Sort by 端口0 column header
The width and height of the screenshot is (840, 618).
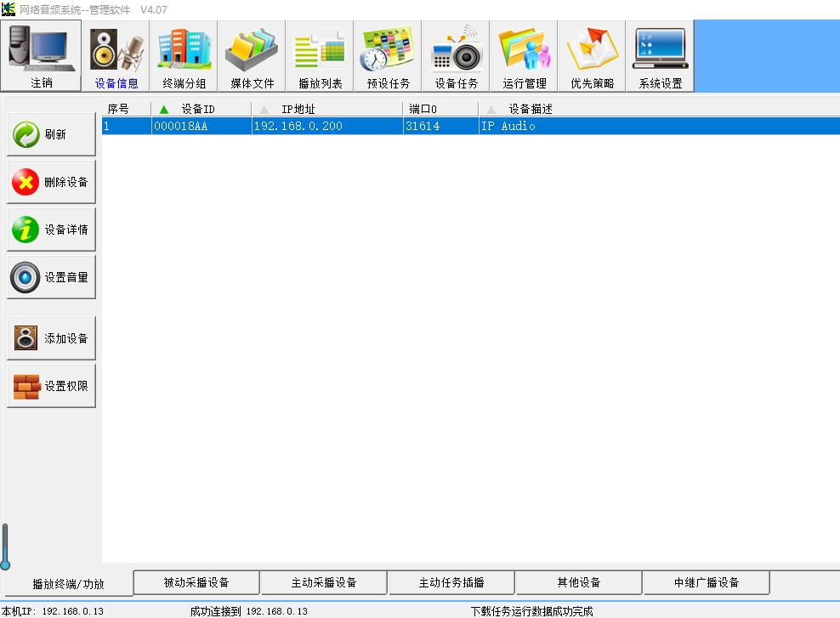[440, 109]
